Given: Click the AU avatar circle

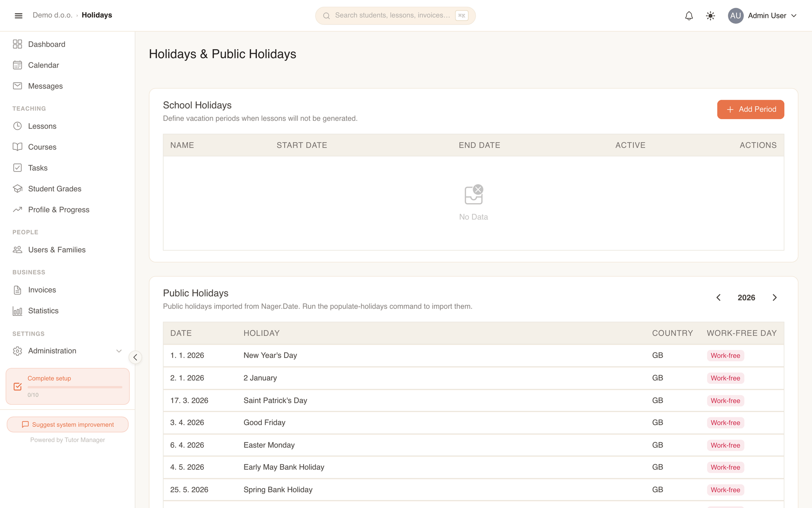Looking at the screenshot, I should click(735, 15).
